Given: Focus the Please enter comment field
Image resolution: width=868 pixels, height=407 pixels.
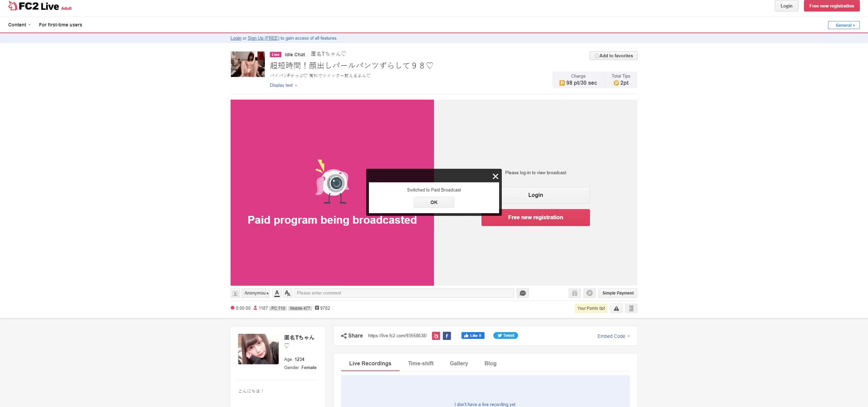Looking at the screenshot, I should point(404,293).
